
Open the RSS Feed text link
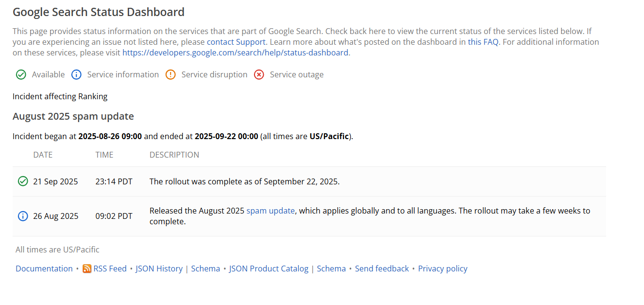[110, 269]
